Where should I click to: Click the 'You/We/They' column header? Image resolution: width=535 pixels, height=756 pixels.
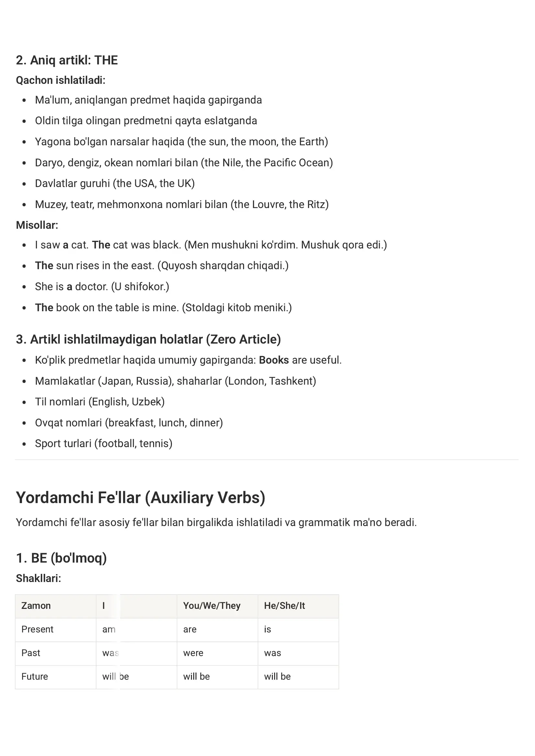(x=217, y=606)
